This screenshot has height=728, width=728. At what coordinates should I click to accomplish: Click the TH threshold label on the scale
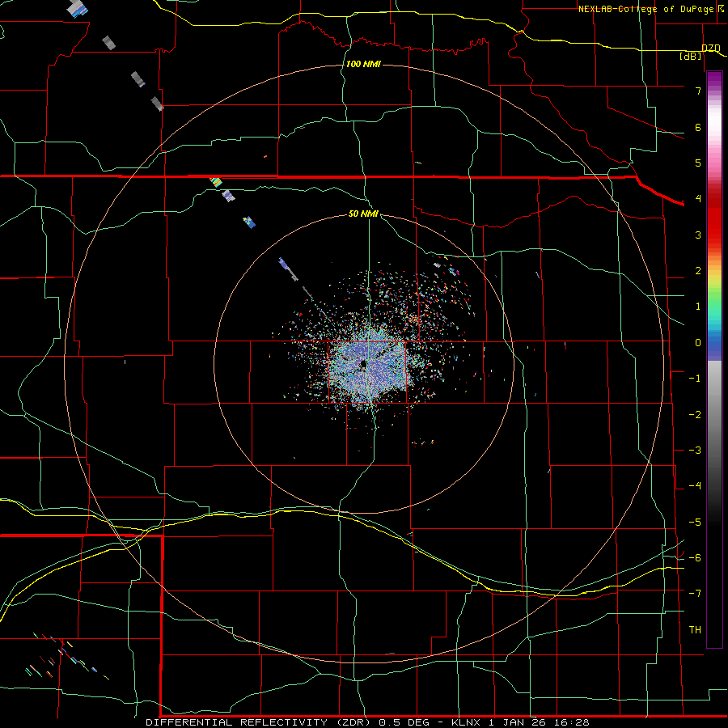tap(695, 630)
